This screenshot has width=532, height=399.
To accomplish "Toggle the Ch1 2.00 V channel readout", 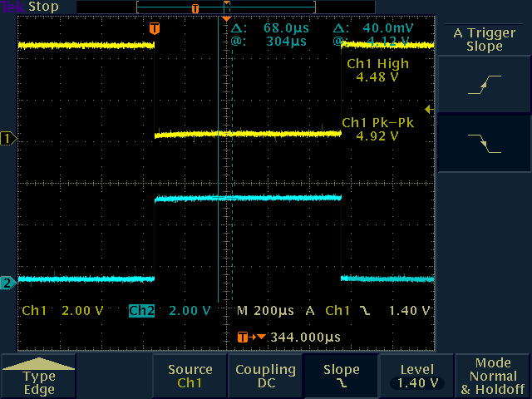I will tap(62, 311).
